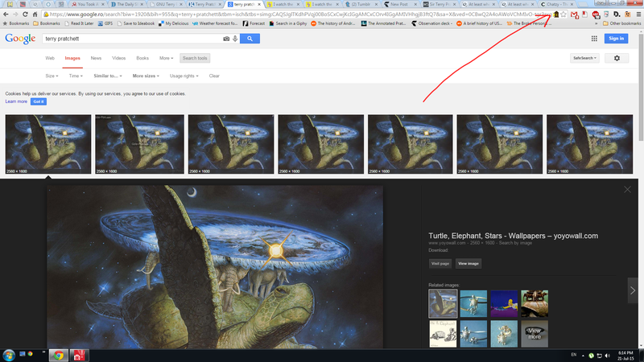Search by image using the camera icon
This screenshot has height=362, width=644.
pyautogui.click(x=226, y=39)
